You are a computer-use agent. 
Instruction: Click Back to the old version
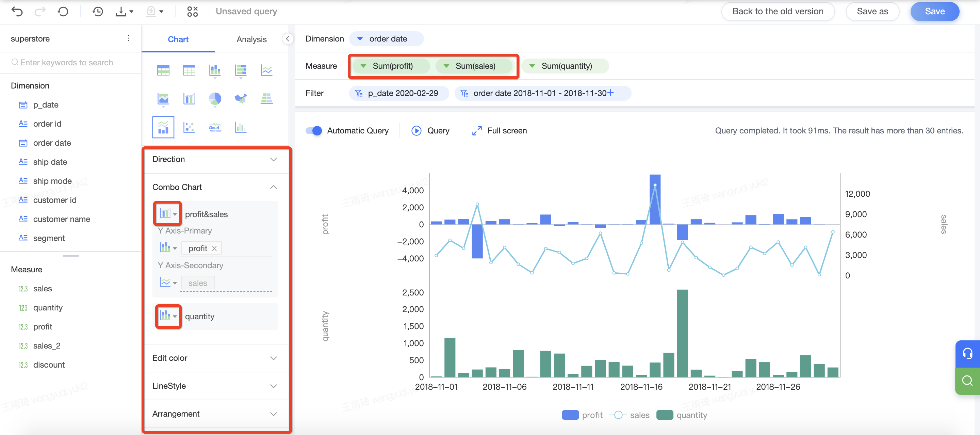[x=778, y=11]
